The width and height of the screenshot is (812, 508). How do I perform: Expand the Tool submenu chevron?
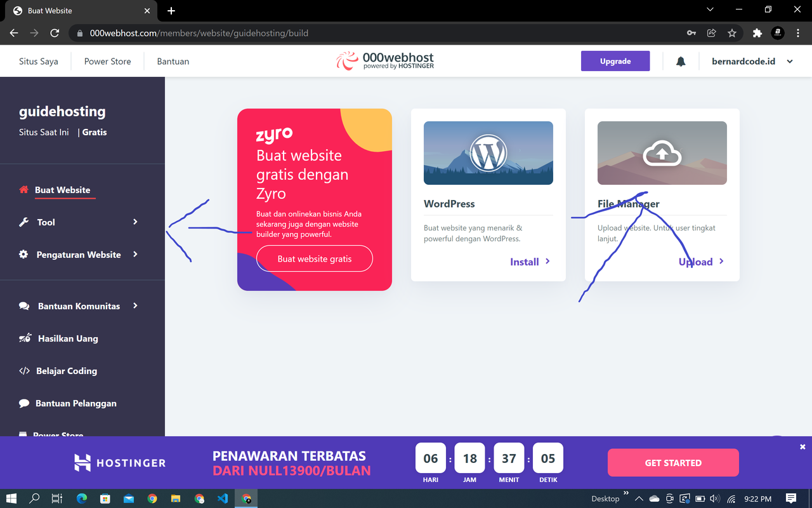tap(135, 222)
